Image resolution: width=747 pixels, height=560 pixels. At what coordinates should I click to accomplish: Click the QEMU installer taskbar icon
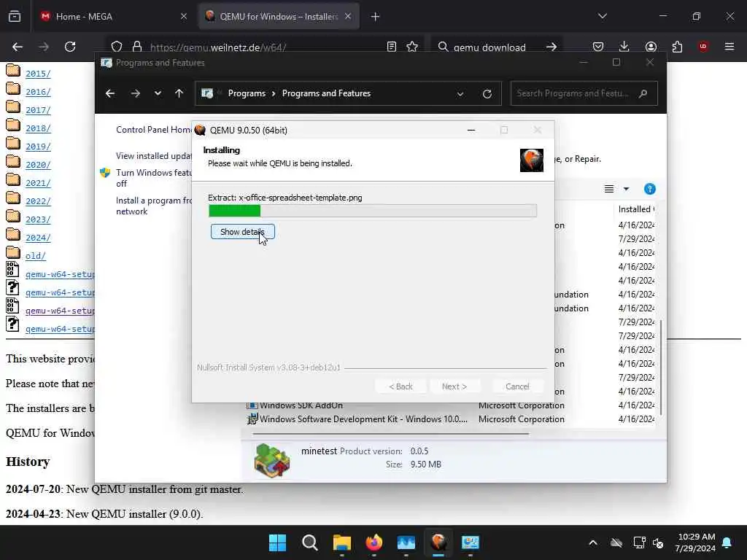(438, 542)
